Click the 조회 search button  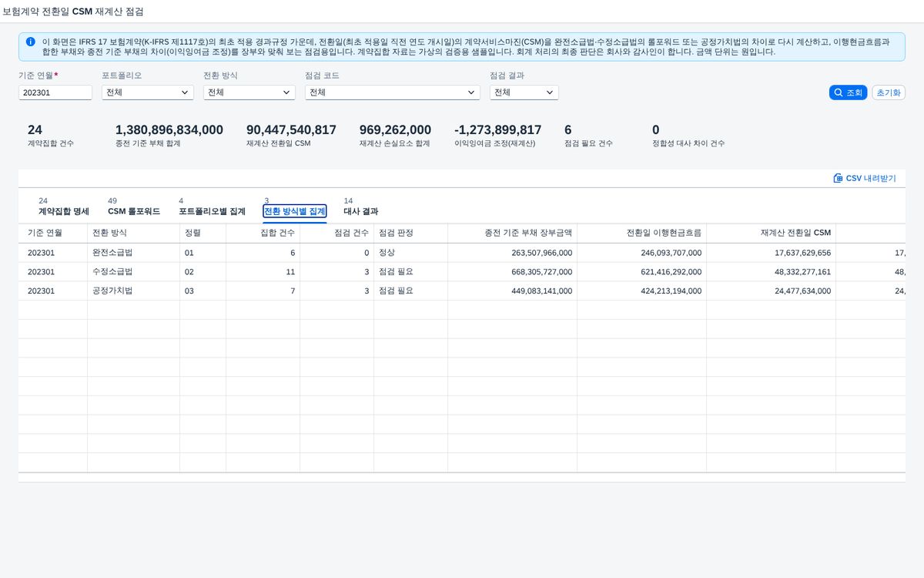coord(848,92)
